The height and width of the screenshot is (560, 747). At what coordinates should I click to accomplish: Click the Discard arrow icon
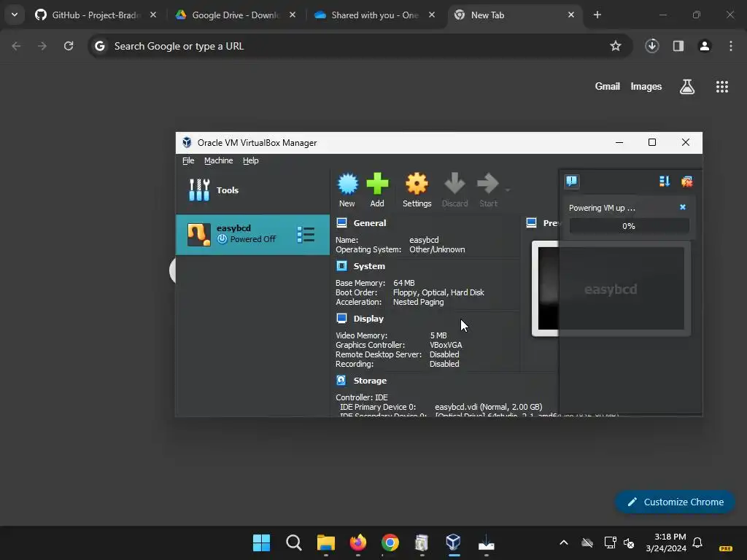point(454,184)
